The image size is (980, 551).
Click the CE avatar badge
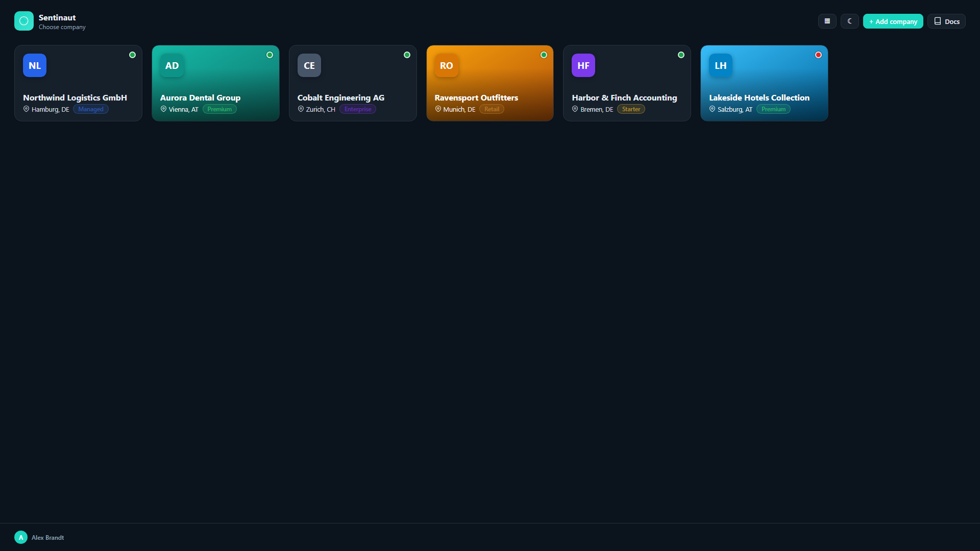click(x=309, y=65)
